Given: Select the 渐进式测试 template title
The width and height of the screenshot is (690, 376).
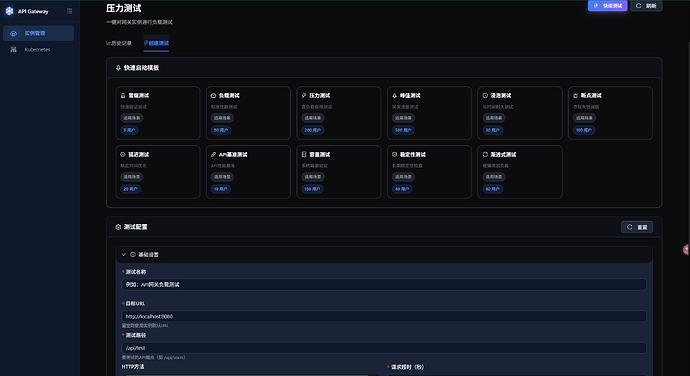Looking at the screenshot, I should (504, 155).
